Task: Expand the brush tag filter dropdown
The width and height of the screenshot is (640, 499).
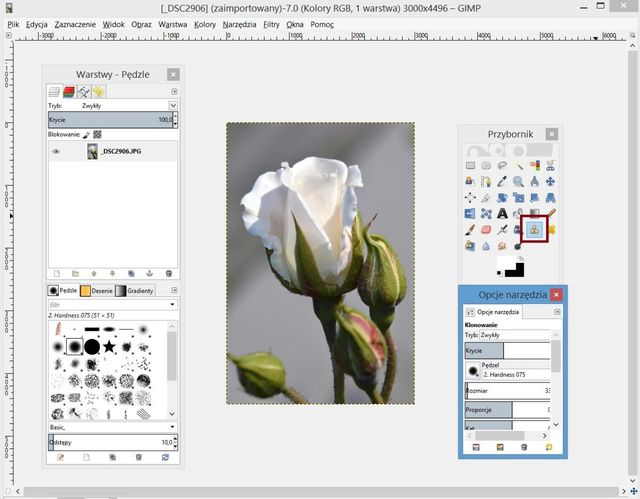Action: point(172,304)
